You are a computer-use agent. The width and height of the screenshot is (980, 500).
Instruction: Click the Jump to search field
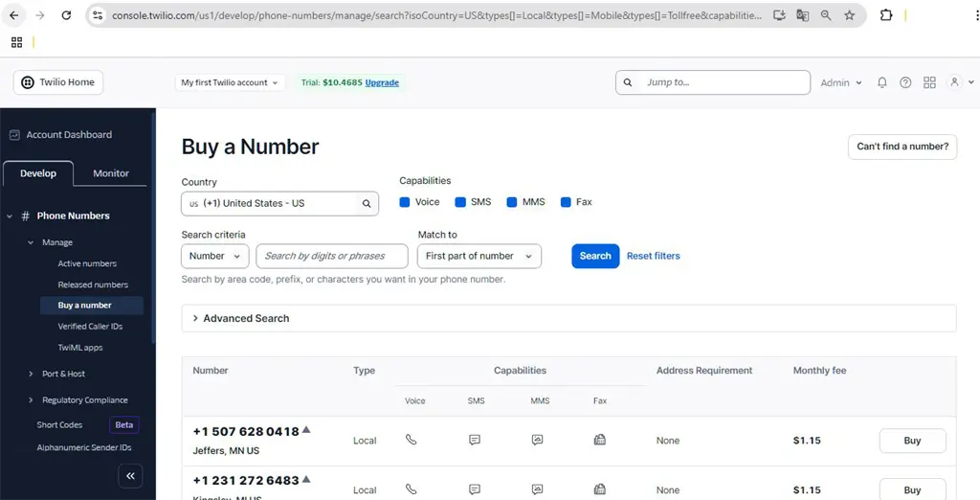(712, 82)
